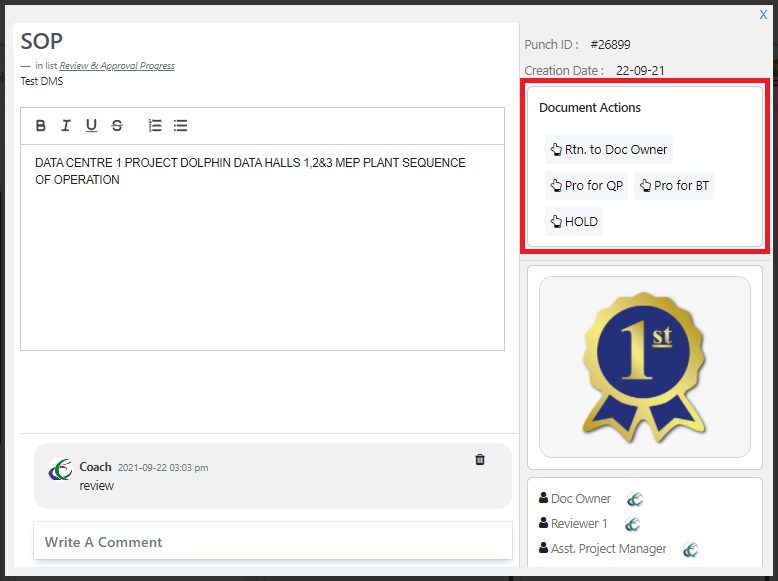Apply italic formatting in the editor
778x581 pixels.
click(x=65, y=126)
